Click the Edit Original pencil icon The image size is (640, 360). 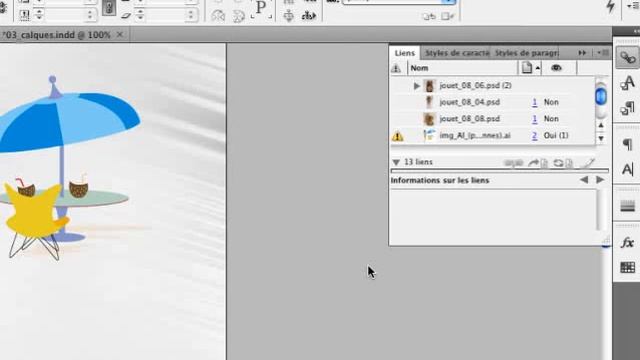pyautogui.click(x=588, y=163)
